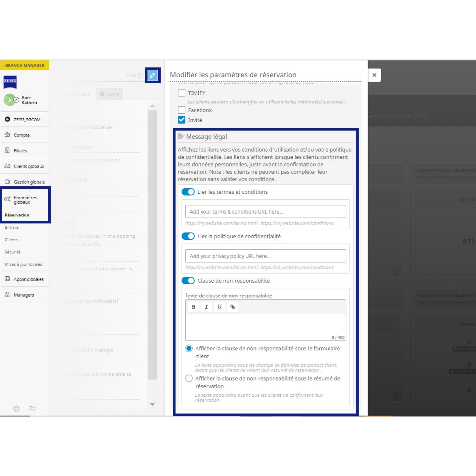Image resolution: width=476 pixels, height=476 pixels.
Task: Click the Compte briefcase icon
Action: [x=7, y=135]
